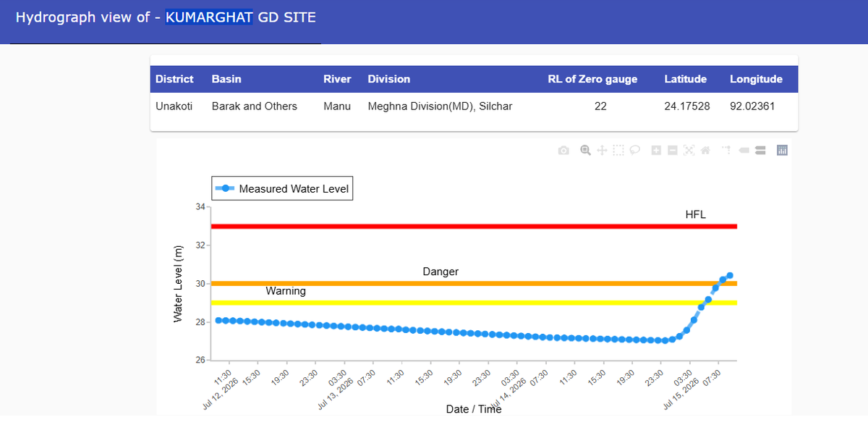Reset axes with the home icon
The width and height of the screenshot is (868, 425).
pyautogui.click(x=705, y=151)
